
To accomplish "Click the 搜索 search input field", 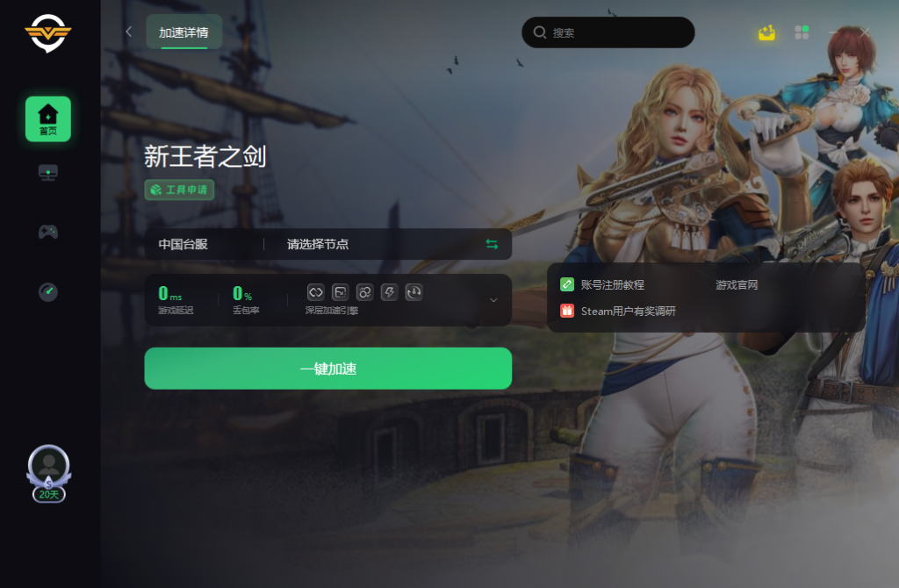I will [x=608, y=32].
